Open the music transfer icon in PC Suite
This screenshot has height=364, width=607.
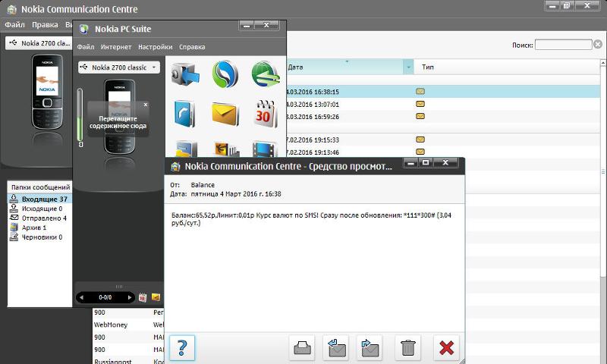tap(225, 149)
